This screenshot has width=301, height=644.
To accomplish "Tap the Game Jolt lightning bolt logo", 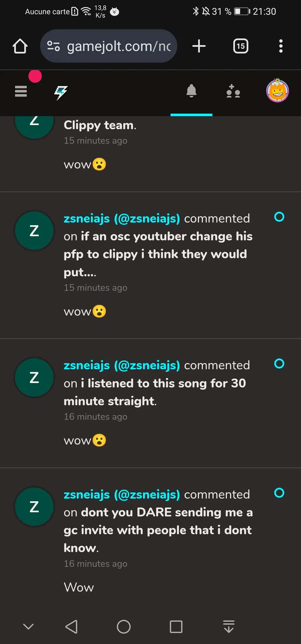I will (61, 92).
